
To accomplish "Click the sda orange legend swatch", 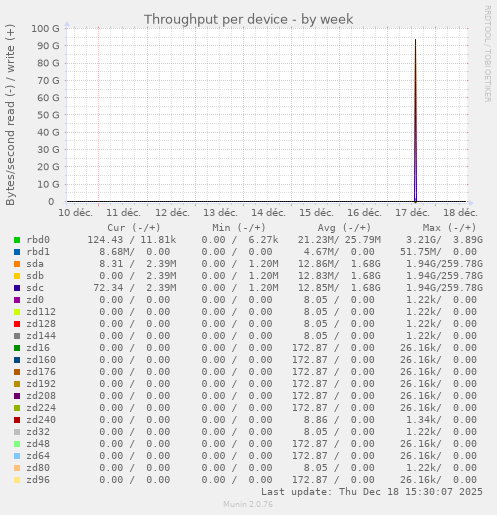I will 17,264.
